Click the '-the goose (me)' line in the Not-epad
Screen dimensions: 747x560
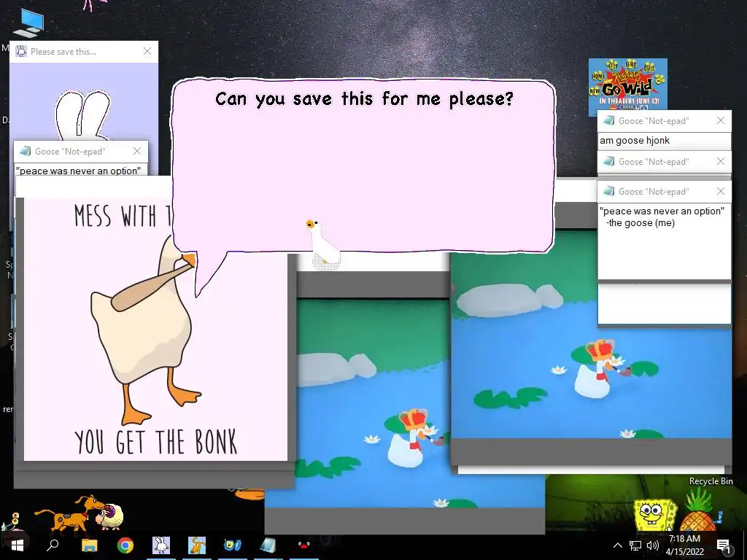pos(640,223)
